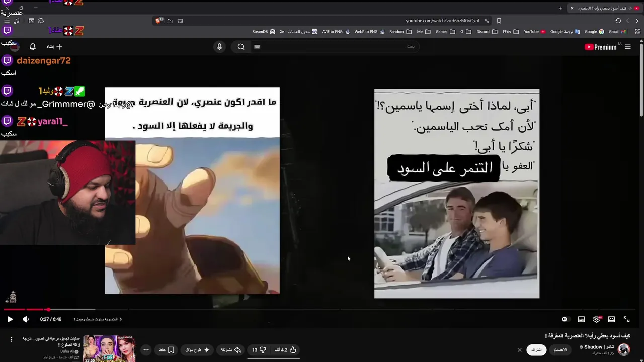Click the red video progress bar
Screen dimensions: 644x362
pyautogui.click(x=25, y=309)
